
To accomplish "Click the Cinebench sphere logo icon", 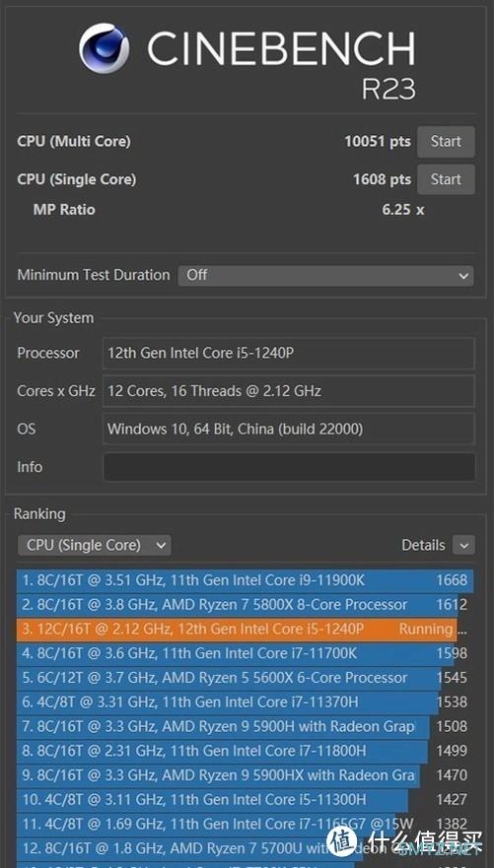I will pos(105,48).
